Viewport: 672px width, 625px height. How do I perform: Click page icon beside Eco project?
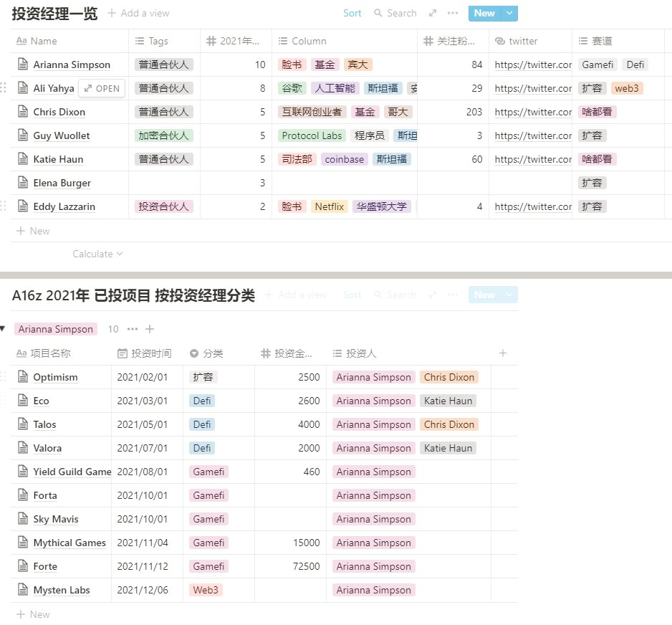click(x=23, y=400)
